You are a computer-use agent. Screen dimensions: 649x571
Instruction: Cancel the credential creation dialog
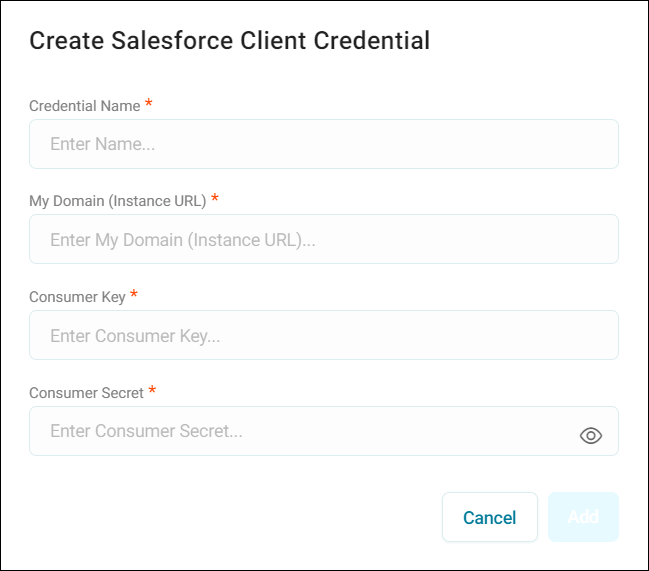[490, 517]
